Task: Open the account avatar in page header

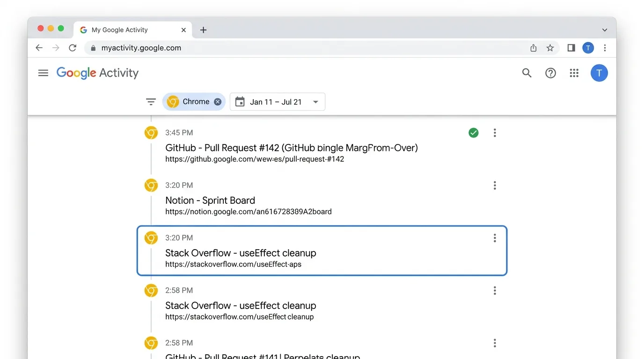Action: click(x=599, y=73)
